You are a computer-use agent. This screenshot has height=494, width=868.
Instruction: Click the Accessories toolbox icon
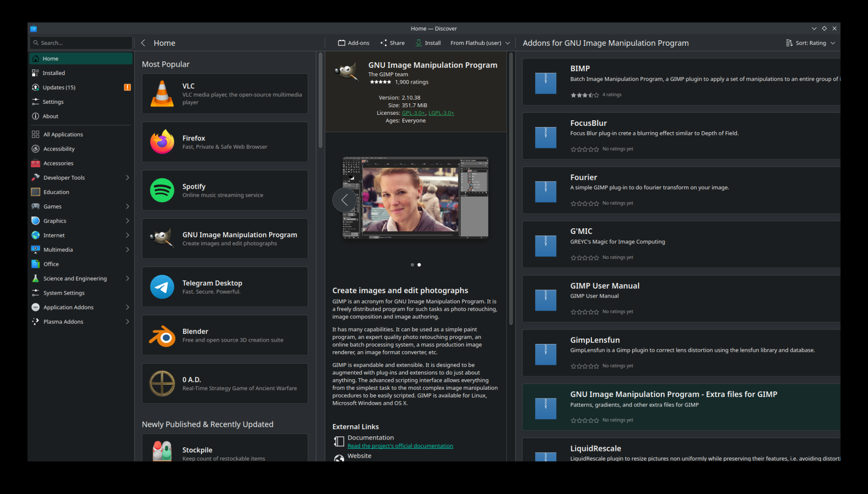pyautogui.click(x=36, y=163)
